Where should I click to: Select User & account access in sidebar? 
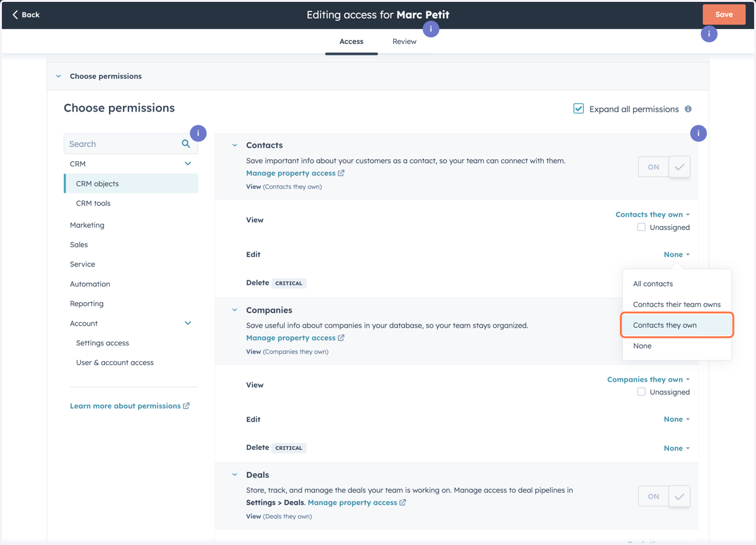115,363
